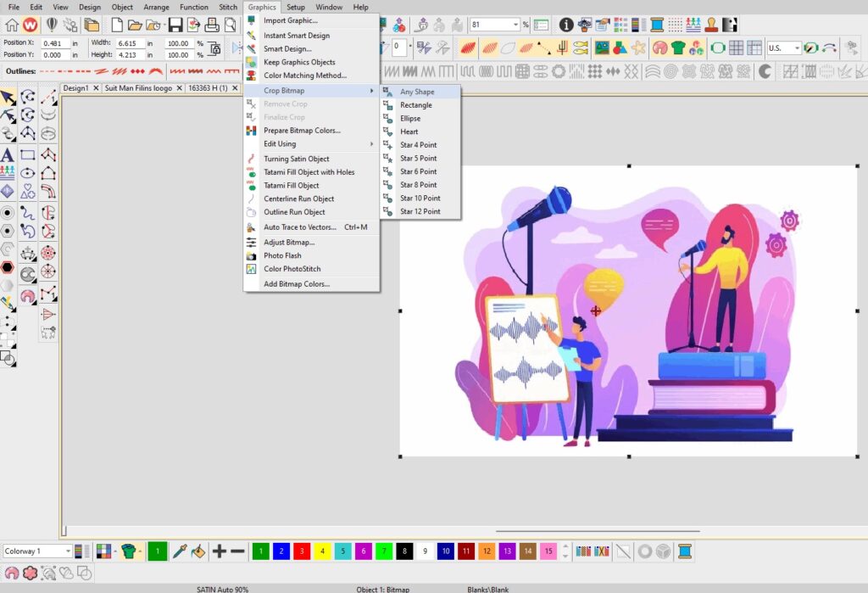Click the Design Information (i) icon
The height and width of the screenshot is (593, 868).
point(565,25)
